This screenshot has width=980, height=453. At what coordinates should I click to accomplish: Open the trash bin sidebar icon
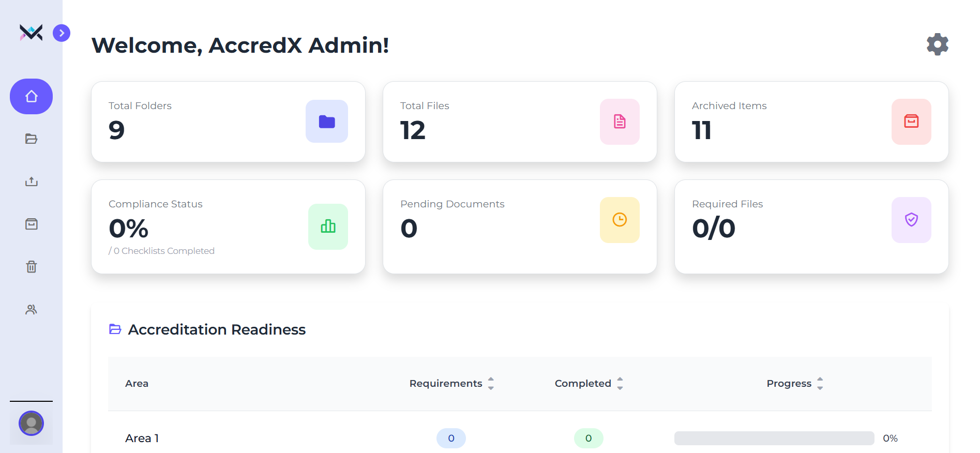(31, 267)
